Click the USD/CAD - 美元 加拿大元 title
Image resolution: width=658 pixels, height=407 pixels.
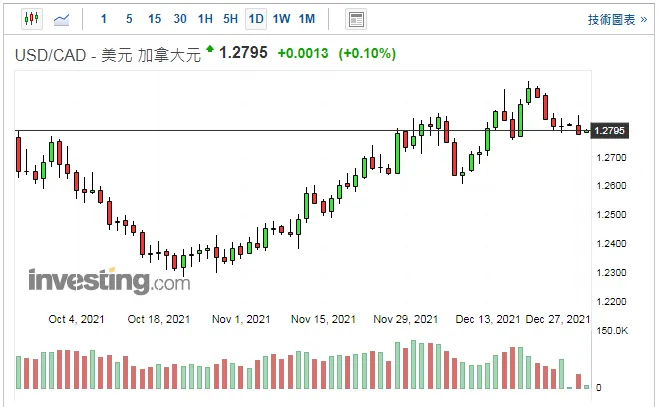tap(108, 55)
